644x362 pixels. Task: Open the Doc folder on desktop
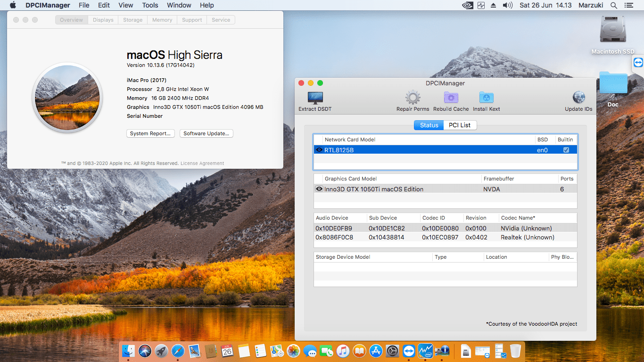click(x=613, y=83)
